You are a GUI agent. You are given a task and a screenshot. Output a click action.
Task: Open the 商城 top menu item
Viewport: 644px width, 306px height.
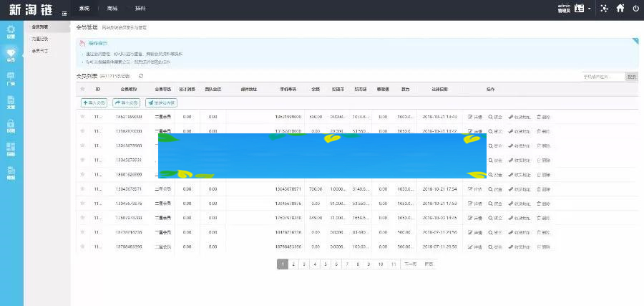point(112,9)
